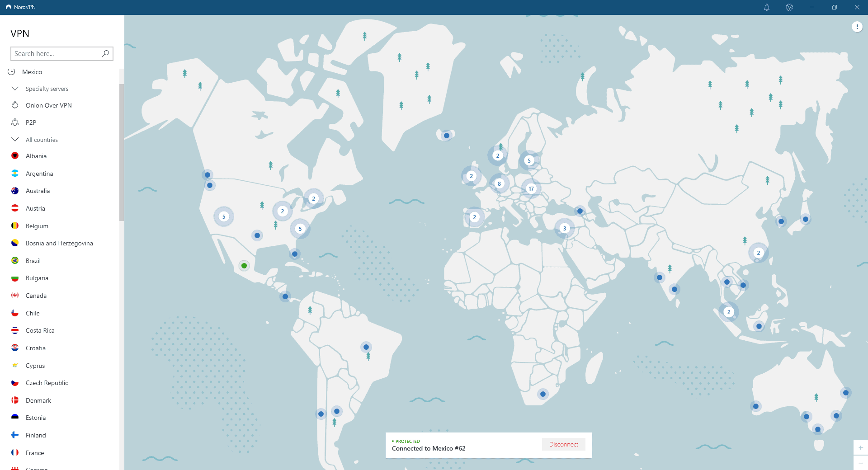Restore down the NordVPN window
868x470 pixels.
835,7
